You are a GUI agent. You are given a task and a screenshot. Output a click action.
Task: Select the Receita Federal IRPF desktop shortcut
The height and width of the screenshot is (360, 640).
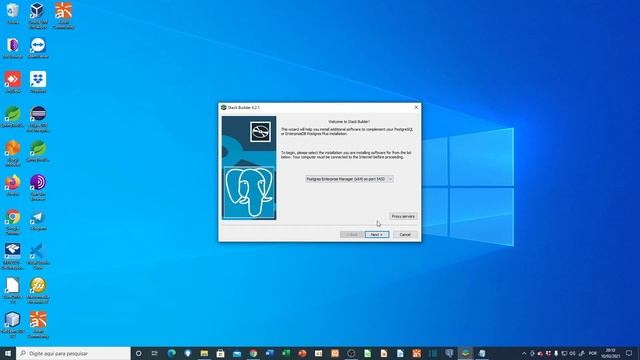[13, 256]
